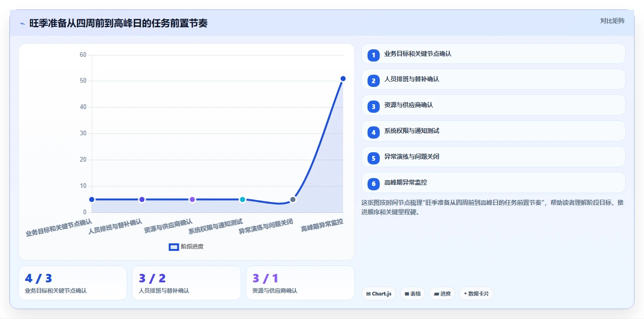This screenshot has width=644, height=319.
Task: Select the 资源与供应商确认 list row
Action: (x=493, y=105)
